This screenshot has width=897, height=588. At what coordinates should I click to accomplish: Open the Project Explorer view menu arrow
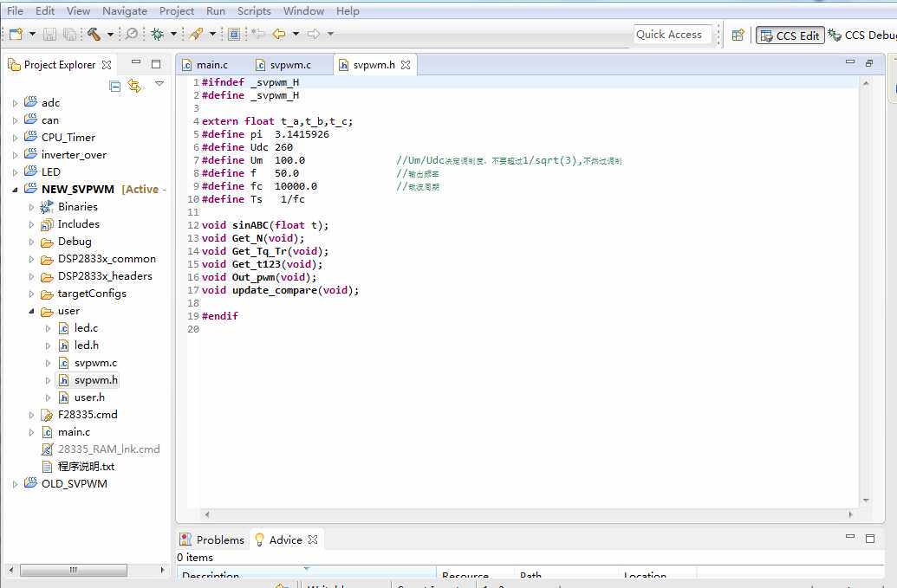(x=159, y=84)
